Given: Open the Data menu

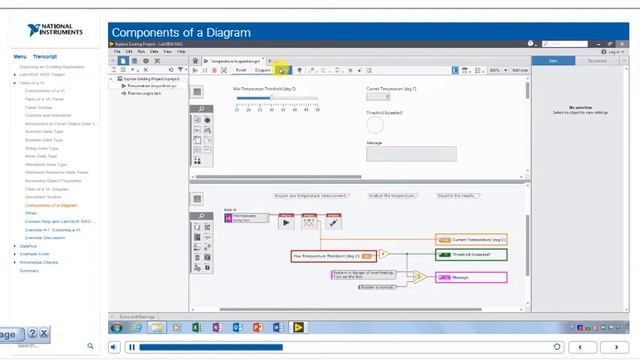Looking at the screenshot, I should (x=154, y=52).
